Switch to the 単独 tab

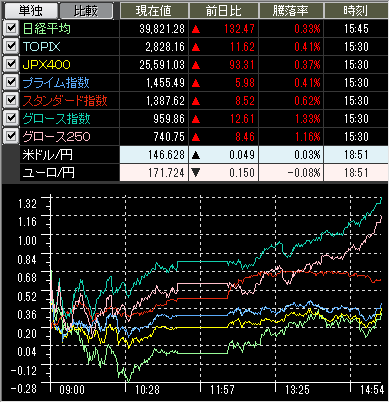[x=31, y=11]
